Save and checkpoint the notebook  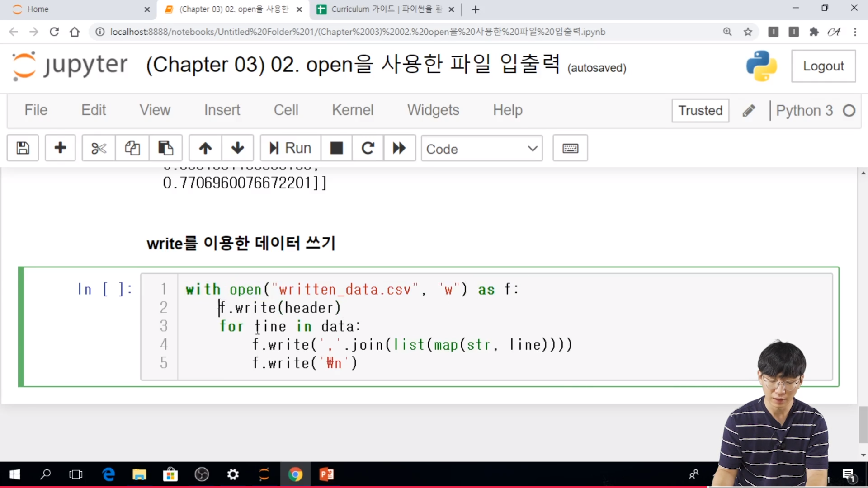[23, 148]
